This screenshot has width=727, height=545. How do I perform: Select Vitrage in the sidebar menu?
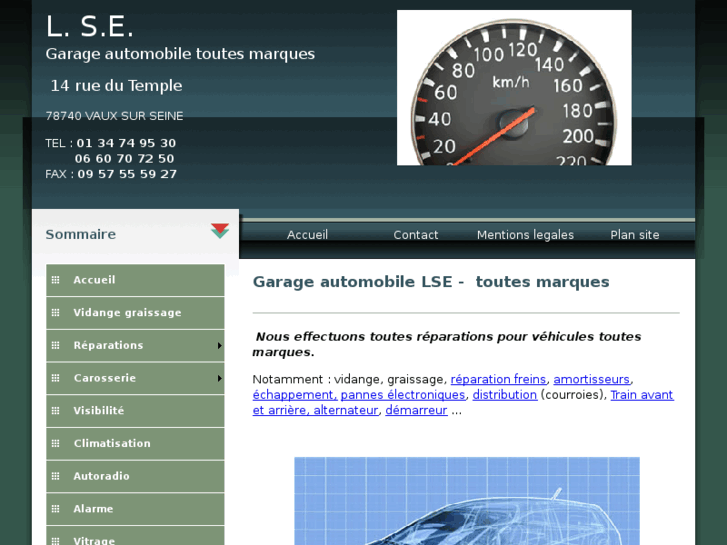coord(135,536)
